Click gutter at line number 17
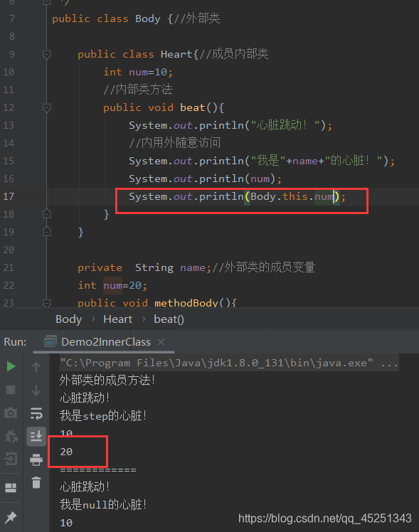 pos(9,196)
